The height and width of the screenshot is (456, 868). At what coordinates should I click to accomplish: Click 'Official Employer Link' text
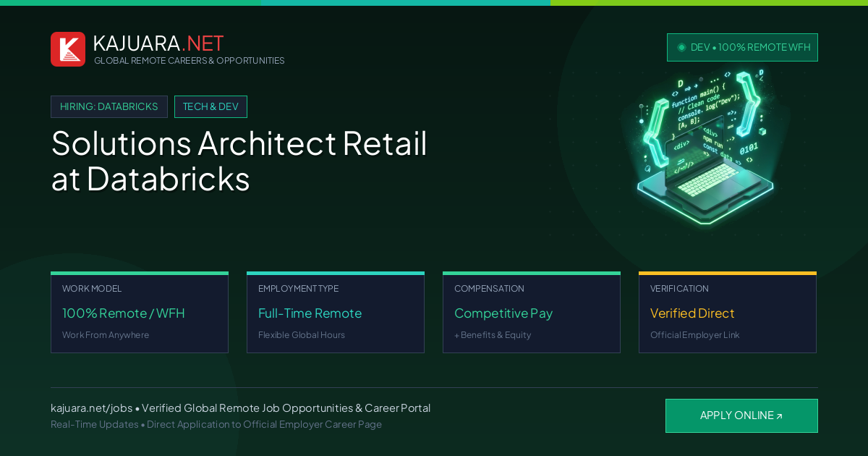point(694,335)
